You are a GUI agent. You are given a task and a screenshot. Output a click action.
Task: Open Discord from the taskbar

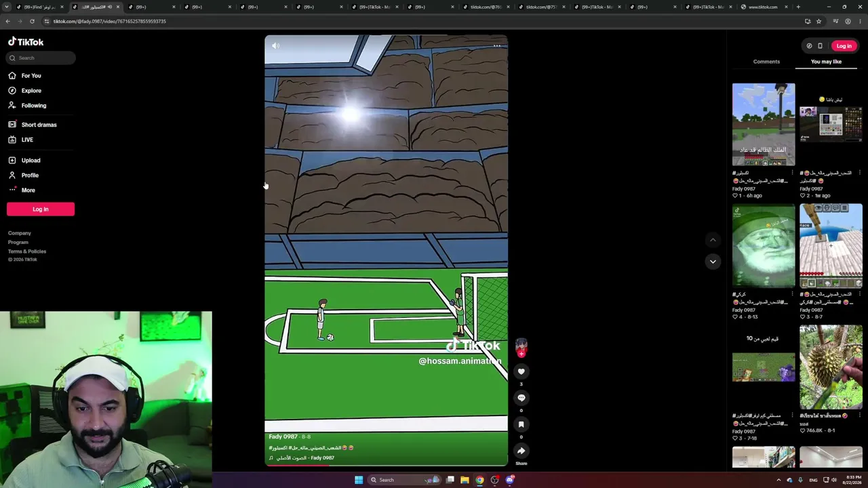coord(510,480)
